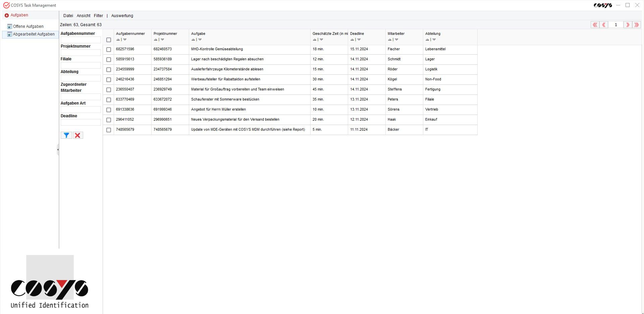
Task: Check the row for task 691338636
Action: click(x=109, y=110)
